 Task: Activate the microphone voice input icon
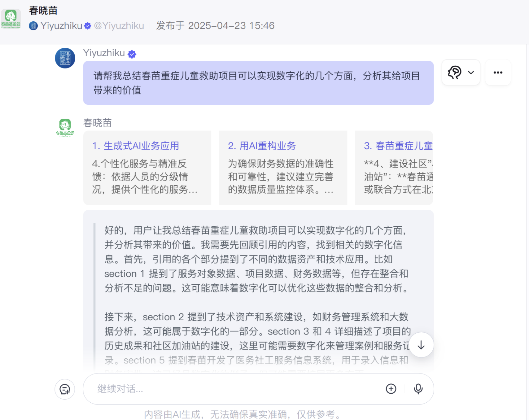tap(418, 389)
